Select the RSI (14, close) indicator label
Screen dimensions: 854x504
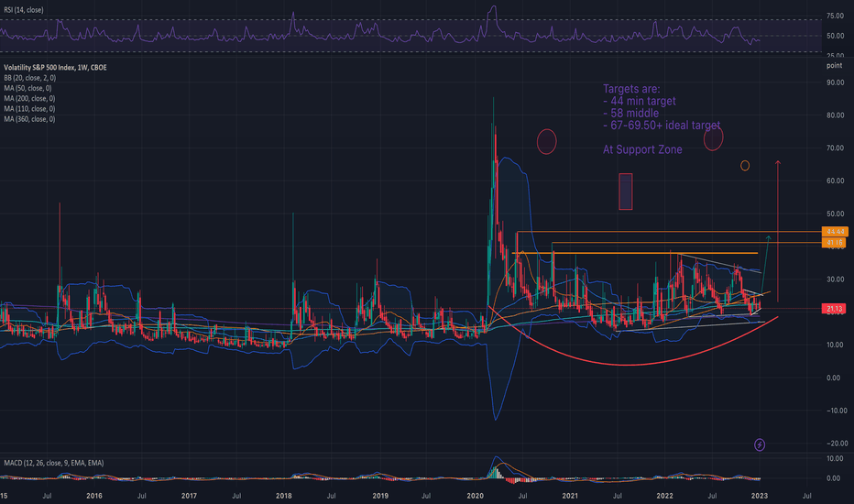pyautogui.click(x=24, y=10)
